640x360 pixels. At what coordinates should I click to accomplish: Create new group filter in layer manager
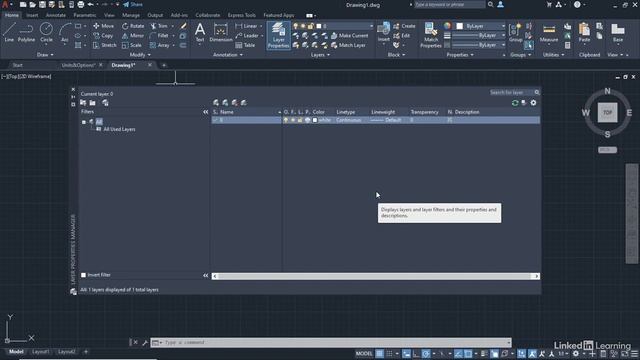93,103
